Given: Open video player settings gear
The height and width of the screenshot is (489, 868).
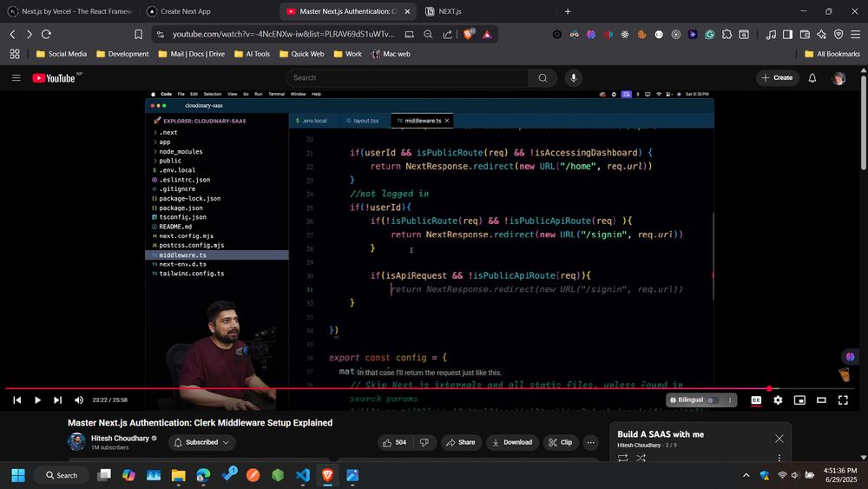Looking at the screenshot, I should (x=778, y=400).
